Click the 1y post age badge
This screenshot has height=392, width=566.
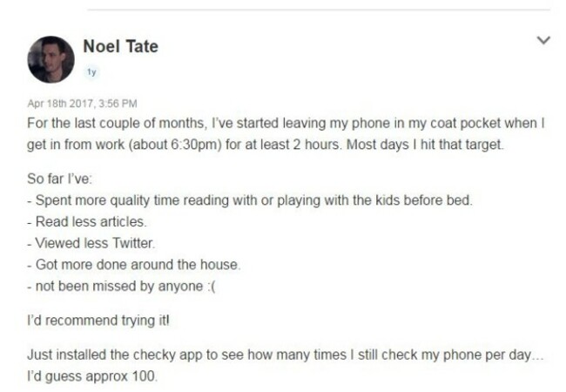pyautogui.click(x=91, y=72)
